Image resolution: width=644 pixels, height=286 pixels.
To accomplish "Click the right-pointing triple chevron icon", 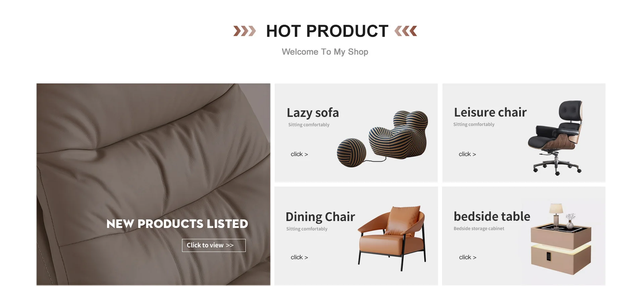I will [x=245, y=31].
